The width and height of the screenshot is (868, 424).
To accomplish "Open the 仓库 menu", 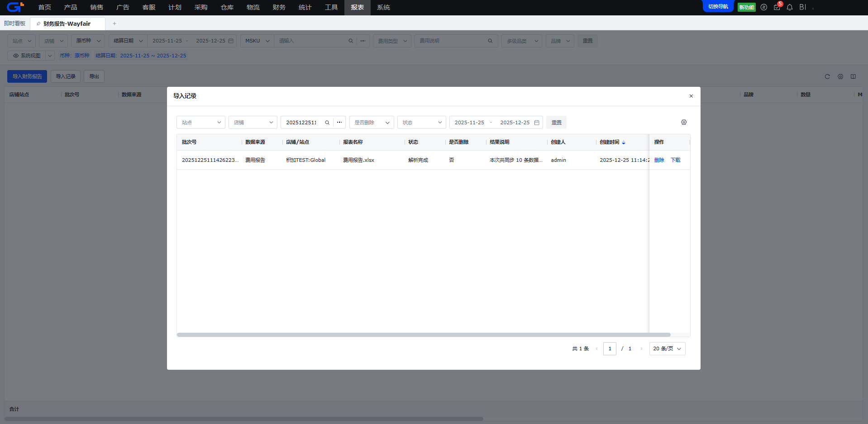I will tap(227, 7).
